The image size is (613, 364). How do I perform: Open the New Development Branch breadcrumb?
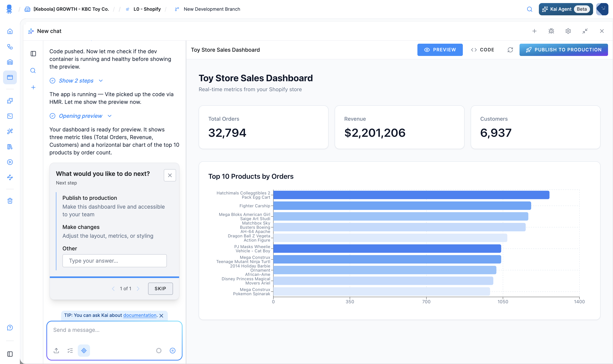(207, 9)
